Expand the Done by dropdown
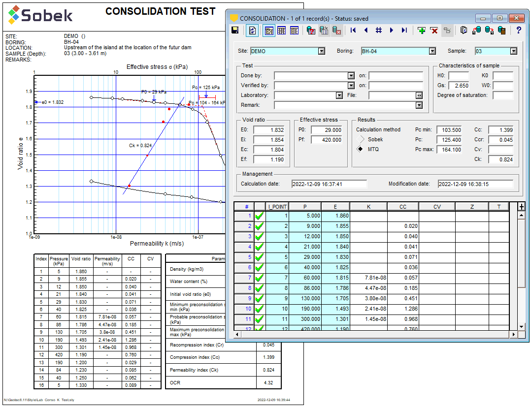The width and height of the screenshot is (532, 409). pos(351,76)
